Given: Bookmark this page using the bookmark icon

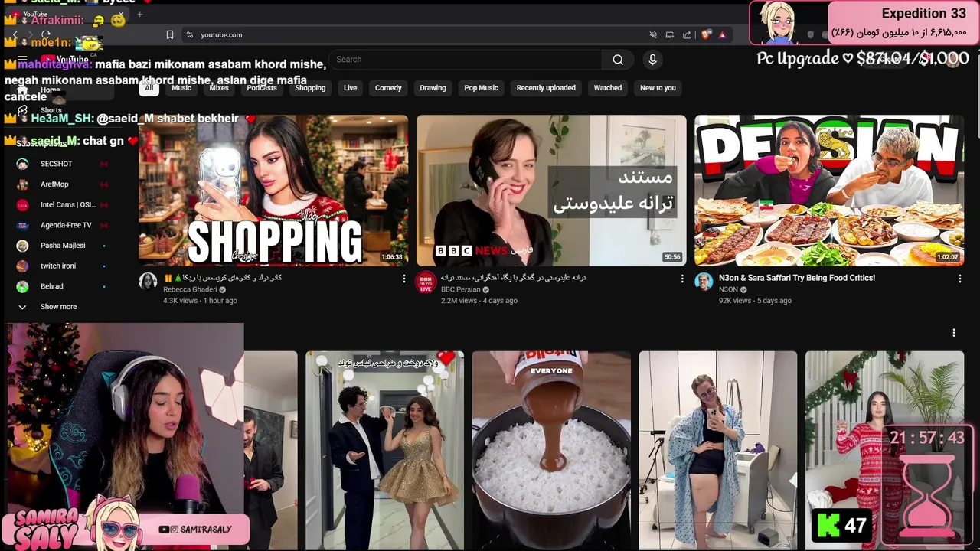Looking at the screenshot, I should point(170,34).
